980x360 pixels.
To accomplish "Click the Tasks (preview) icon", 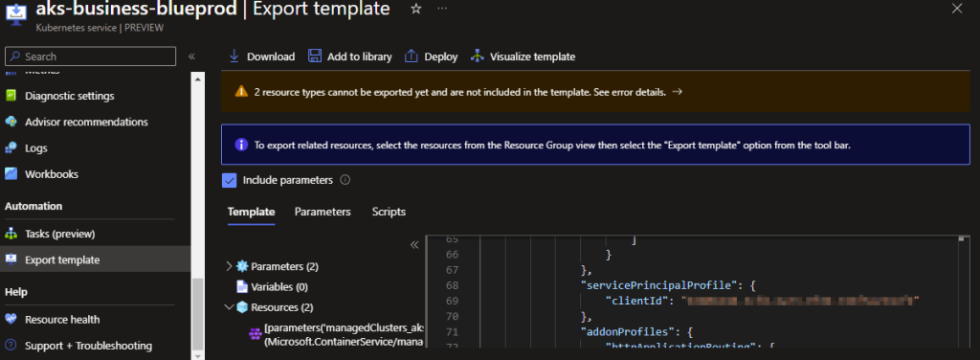I will tap(11, 234).
